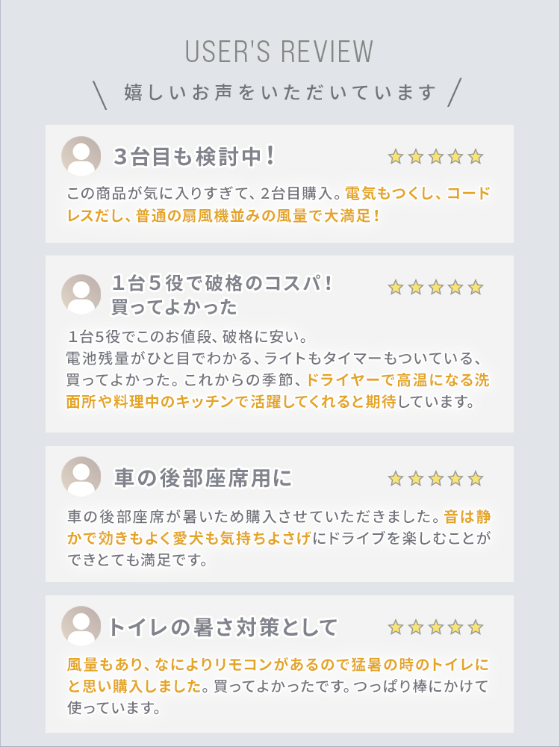The height and width of the screenshot is (747, 560).
Task: Select the review title "トイレの暑さ対策として"
Action: pos(223,627)
